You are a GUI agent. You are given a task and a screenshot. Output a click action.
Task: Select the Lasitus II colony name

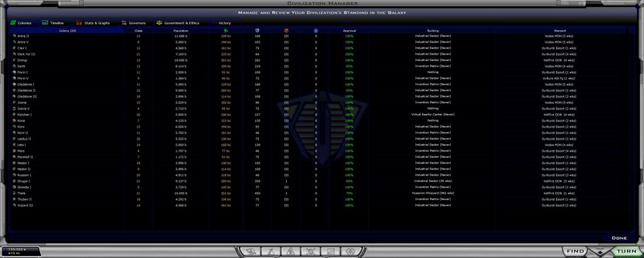tap(25, 139)
